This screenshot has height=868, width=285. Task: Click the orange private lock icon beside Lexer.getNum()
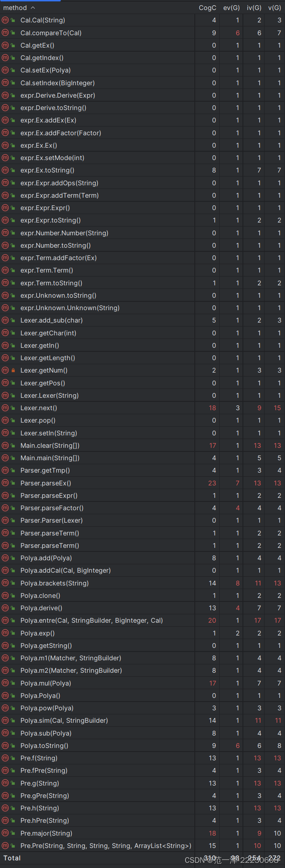click(13, 370)
